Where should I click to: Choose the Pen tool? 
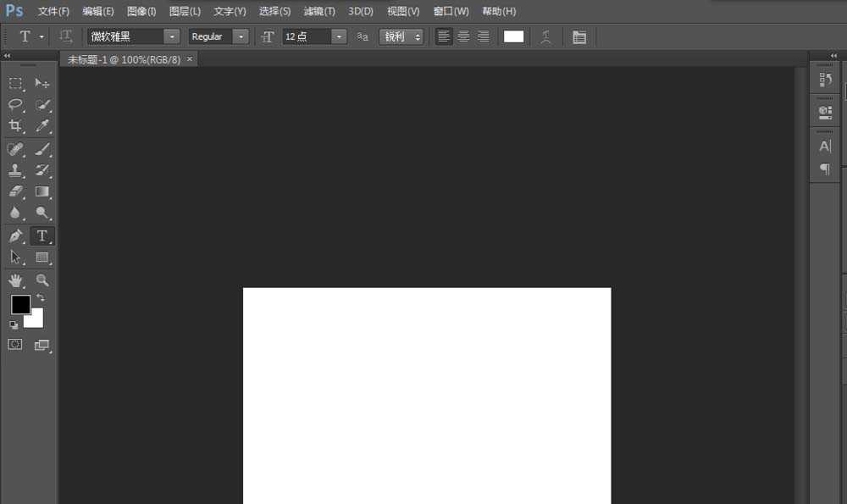[x=15, y=235]
